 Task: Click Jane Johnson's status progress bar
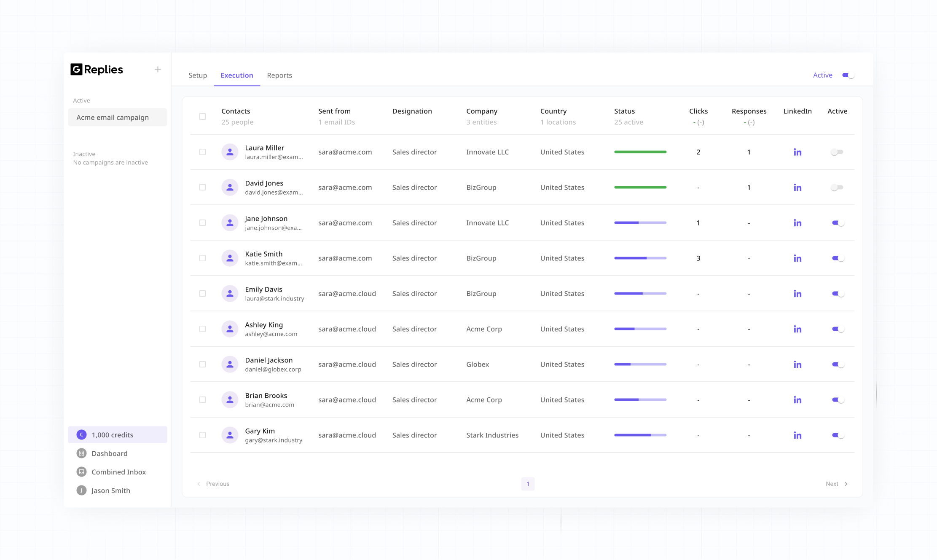[x=640, y=223]
